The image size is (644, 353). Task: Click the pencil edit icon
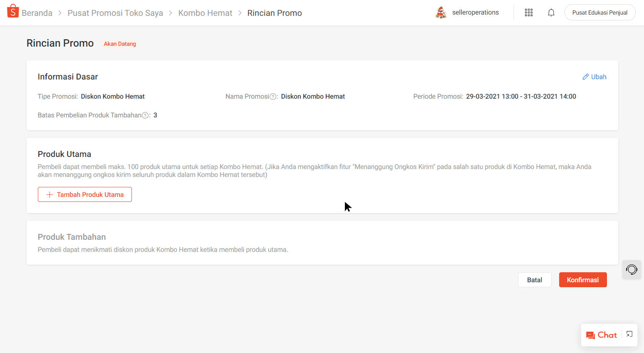[585, 77]
